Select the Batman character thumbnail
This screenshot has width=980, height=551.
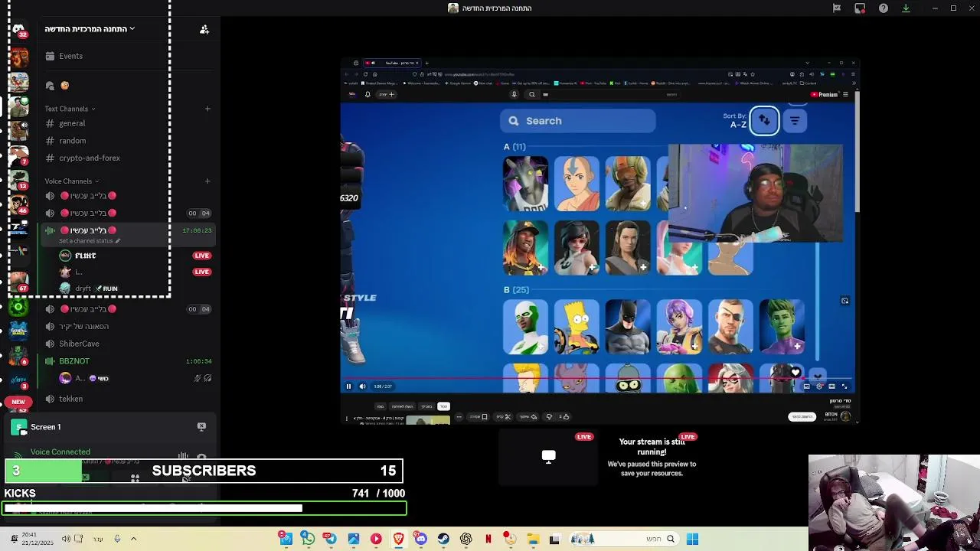pyautogui.click(x=628, y=327)
